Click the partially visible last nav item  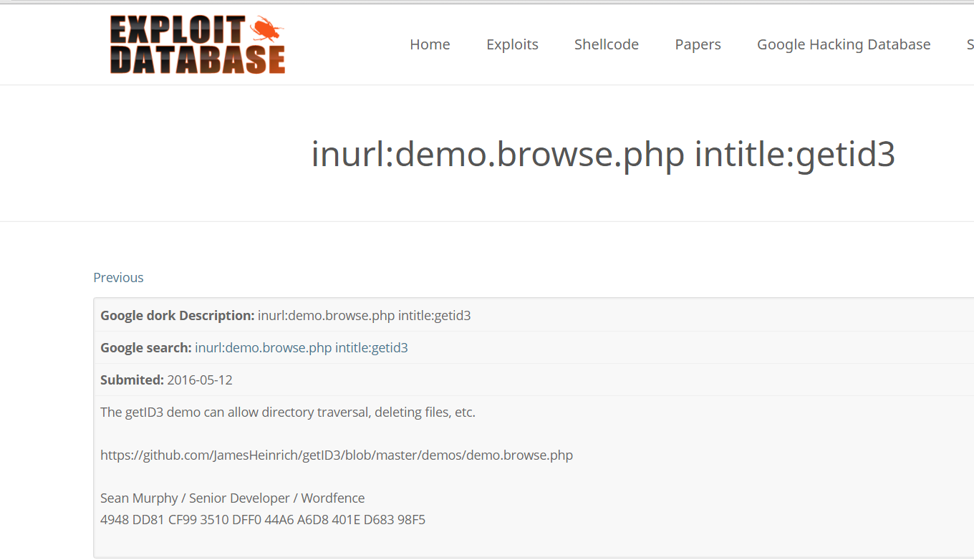click(969, 44)
